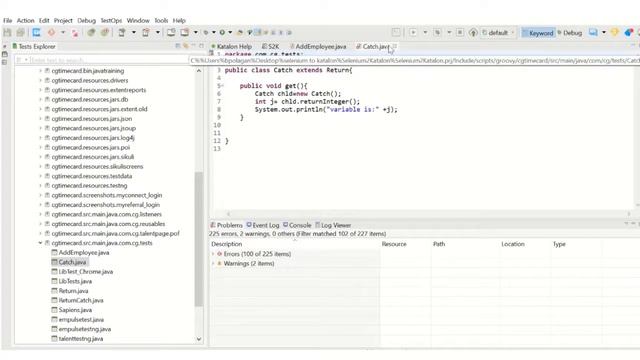Click the green Run toolbar icon
Image resolution: width=640 pixels, height=360 pixels.
[222, 33]
